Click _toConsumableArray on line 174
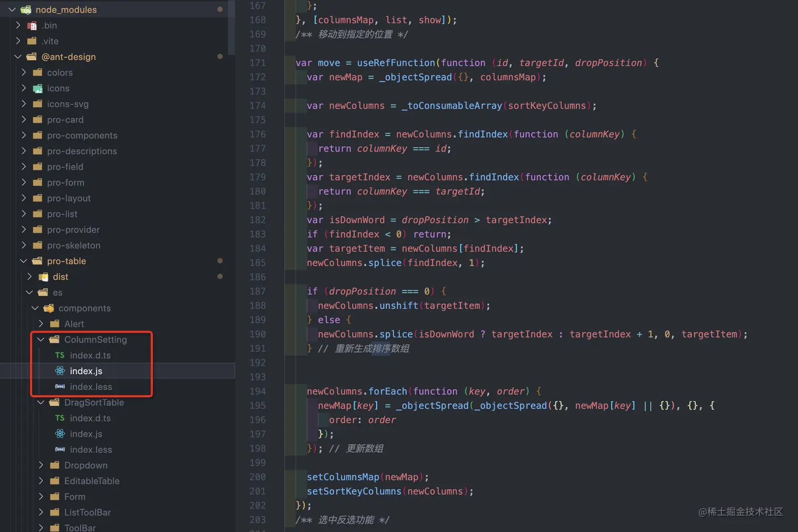 point(452,106)
